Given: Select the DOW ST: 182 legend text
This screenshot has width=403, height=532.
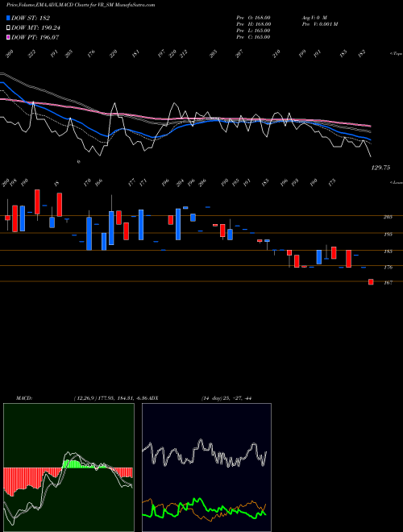Looking at the screenshot, I should (31, 18).
